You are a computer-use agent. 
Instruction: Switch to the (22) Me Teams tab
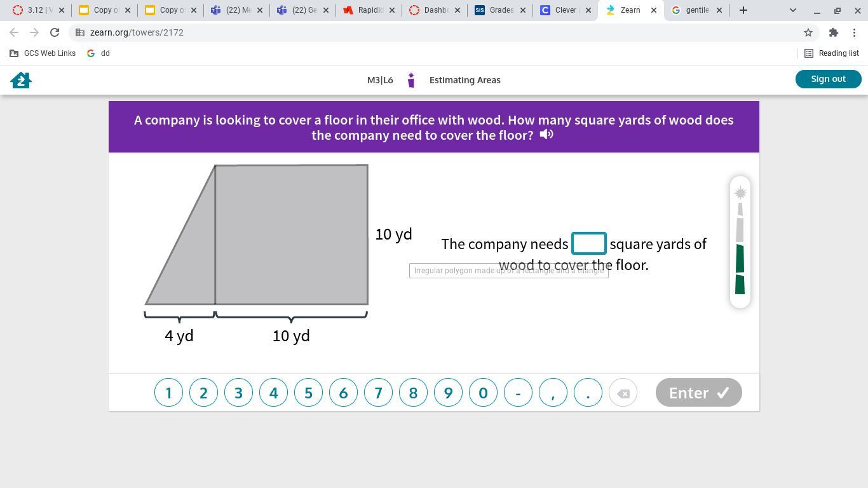click(x=236, y=10)
